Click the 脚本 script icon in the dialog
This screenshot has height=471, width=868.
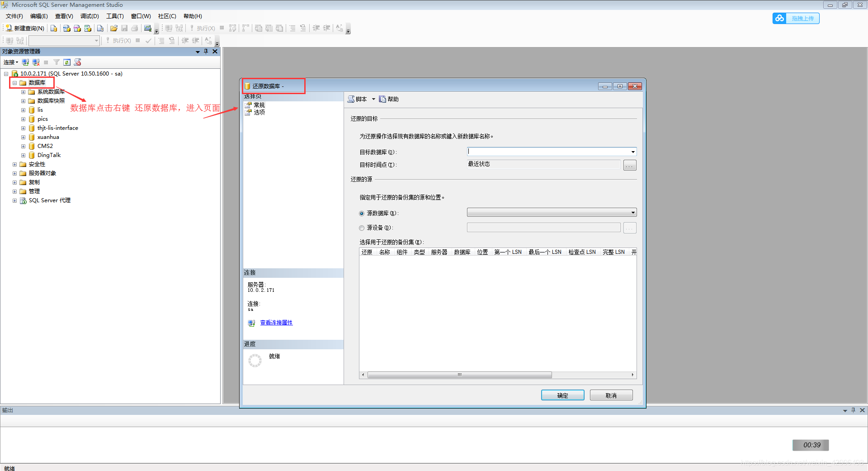coord(351,99)
